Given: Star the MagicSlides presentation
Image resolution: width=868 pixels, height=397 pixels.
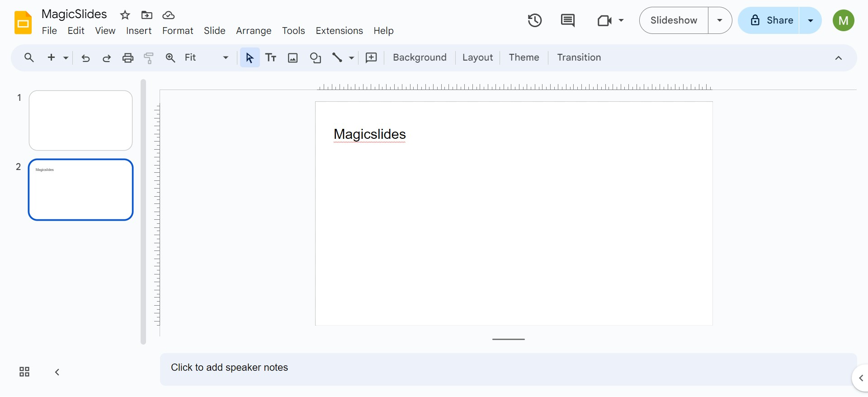Looking at the screenshot, I should [125, 15].
